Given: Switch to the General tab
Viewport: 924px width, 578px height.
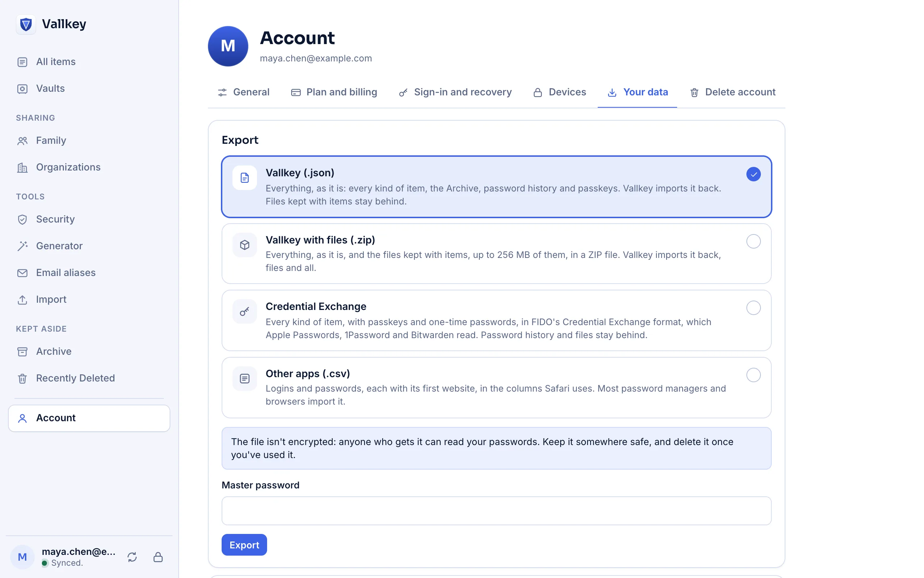Looking at the screenshot, I should pos(244,92).
